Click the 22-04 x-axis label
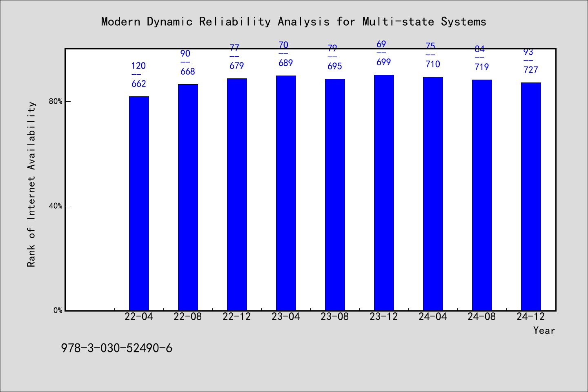Image resolution: width=588 pixels, height=392 pixels. [139, 316]
